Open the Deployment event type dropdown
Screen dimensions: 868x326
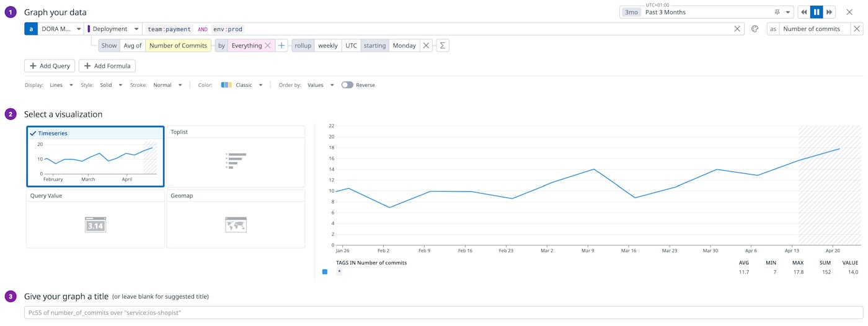(113, 29)
